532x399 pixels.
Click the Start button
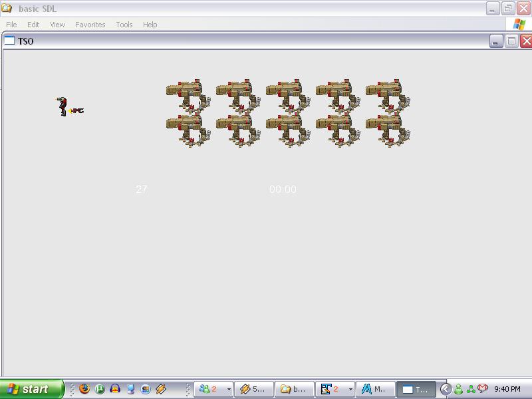31,389
